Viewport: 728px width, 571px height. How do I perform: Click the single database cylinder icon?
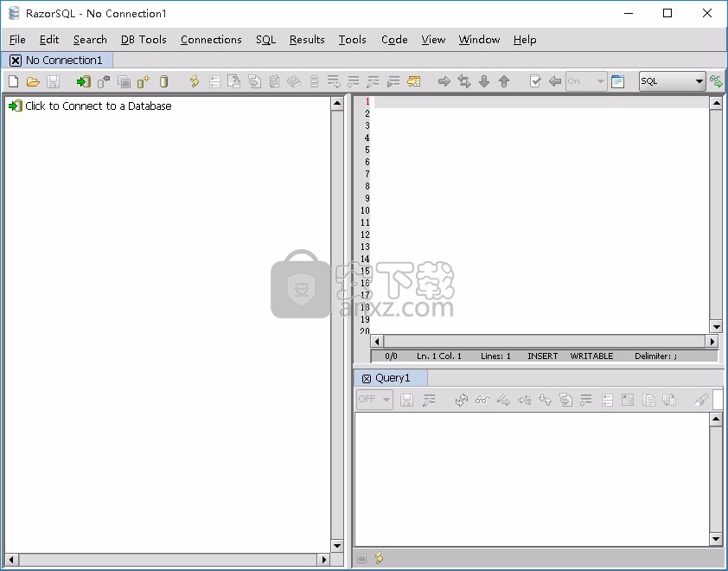point(163,82)
